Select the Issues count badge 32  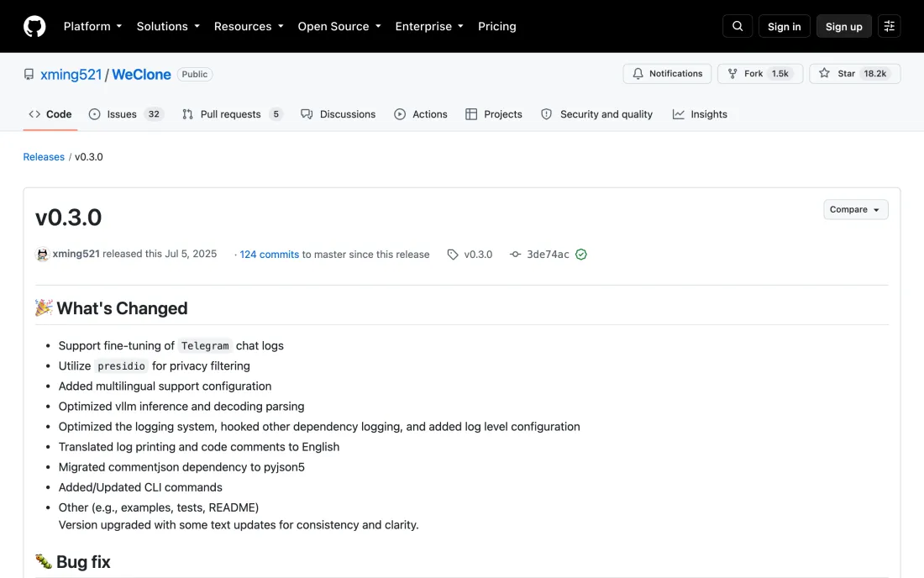pyautogui.click(x=154, y=114)
